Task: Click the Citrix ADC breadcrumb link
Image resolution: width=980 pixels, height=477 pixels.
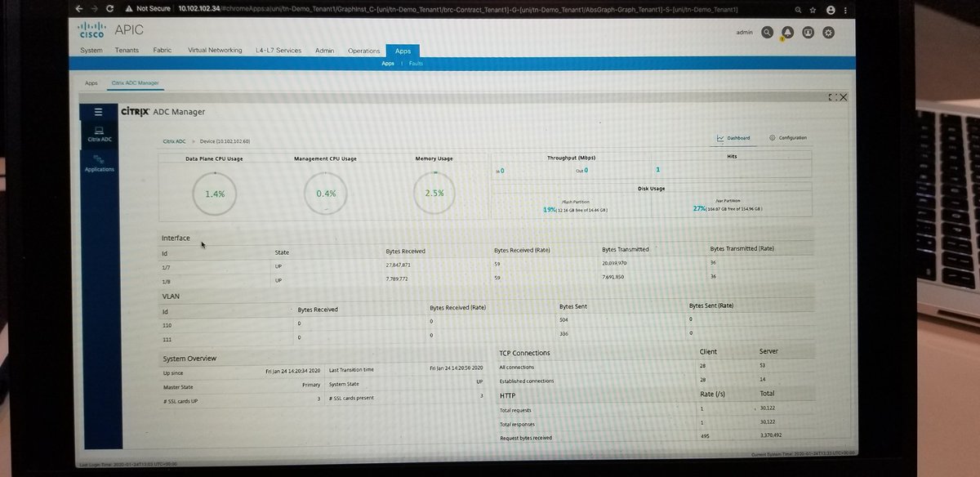Action: tap(175, 140)
